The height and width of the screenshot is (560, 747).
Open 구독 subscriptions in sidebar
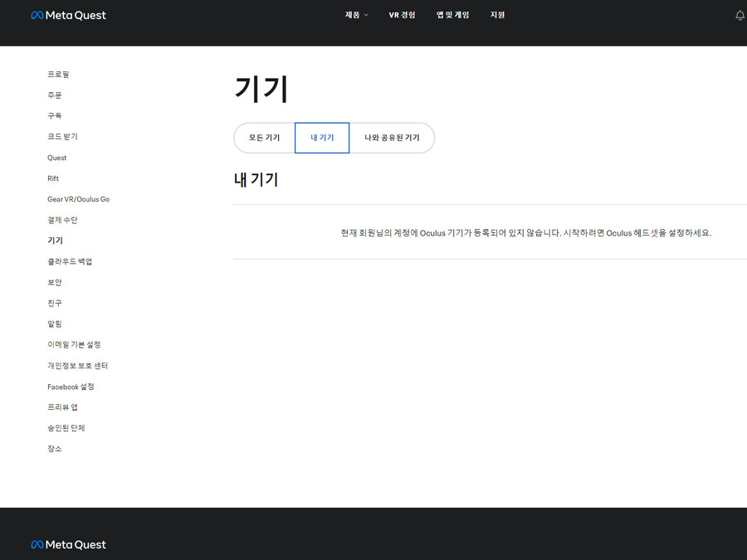pos(54,116)
